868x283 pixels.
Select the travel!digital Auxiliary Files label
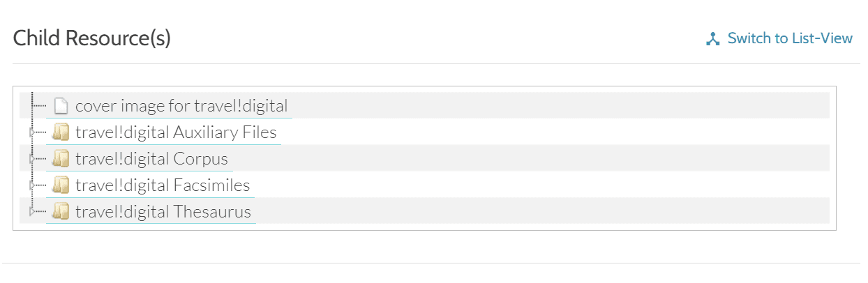click(x=176, y=132)
